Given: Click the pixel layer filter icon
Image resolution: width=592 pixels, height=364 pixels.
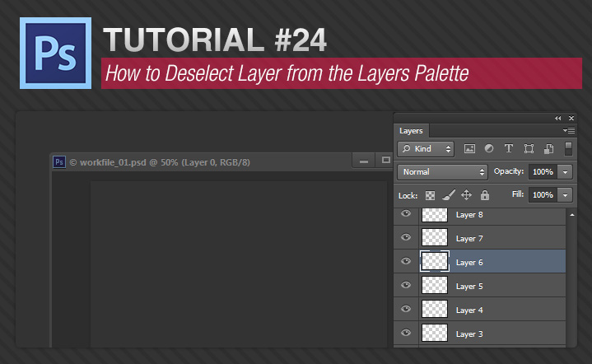Looking at the screenshot, I should 470,149.
